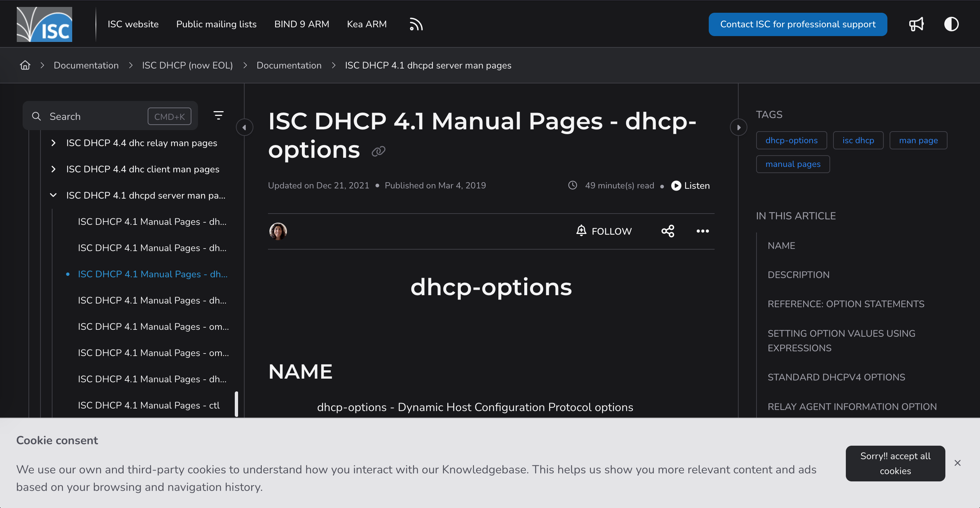Go to the second Documentation breadcrumb
Screen dimensions: 980x508
289,65
